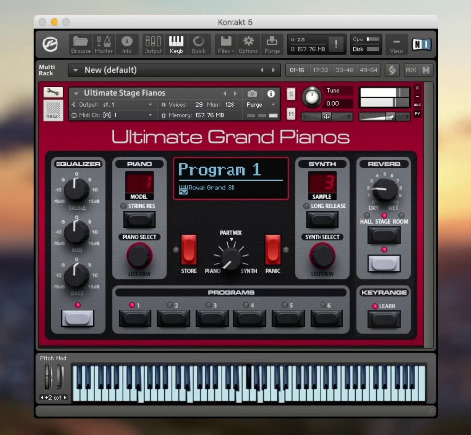Open the Purge dropdown in instrument header
Image resolution: width=471 pixels, height=435 pixels.
260,105
